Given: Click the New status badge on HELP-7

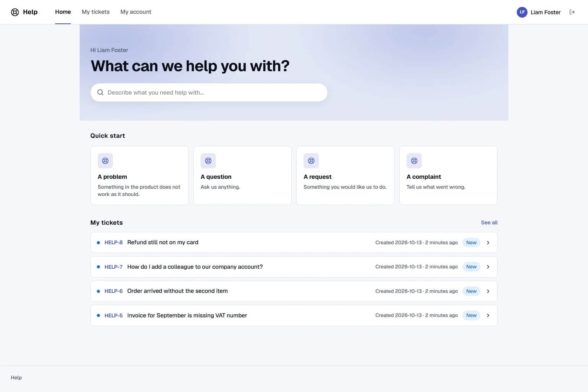Looking at the screenshot, I should 471,267.
